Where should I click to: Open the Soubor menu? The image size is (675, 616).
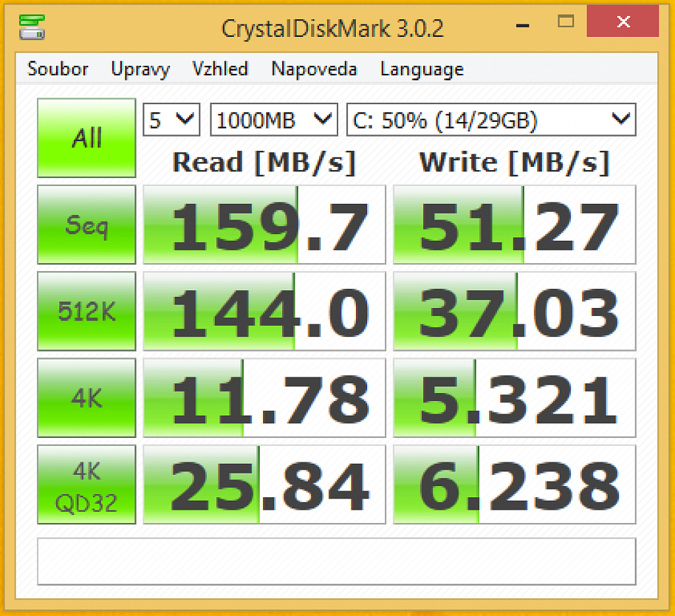click(58, 69)
